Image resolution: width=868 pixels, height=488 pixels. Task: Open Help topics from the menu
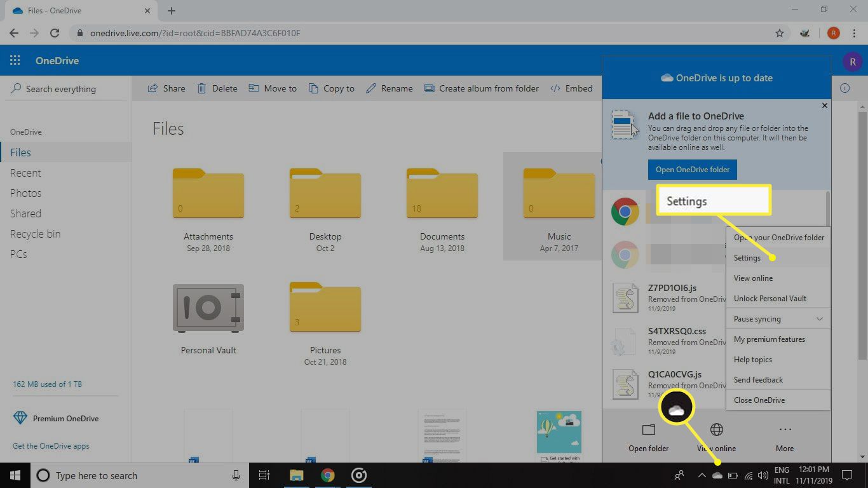(x=778, y=360)
